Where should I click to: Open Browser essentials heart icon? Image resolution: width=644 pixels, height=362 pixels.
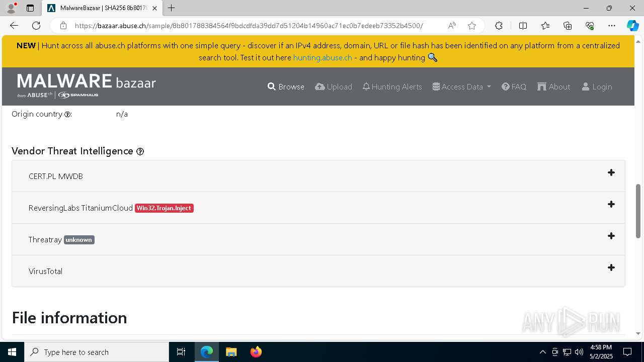pos(590,26)
